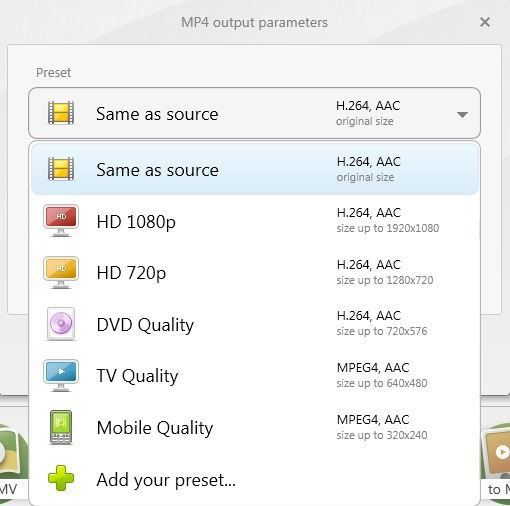Screen dimensions: 510x506
Task: Click the purple DVD disc icon
Action: coord(61,324)
